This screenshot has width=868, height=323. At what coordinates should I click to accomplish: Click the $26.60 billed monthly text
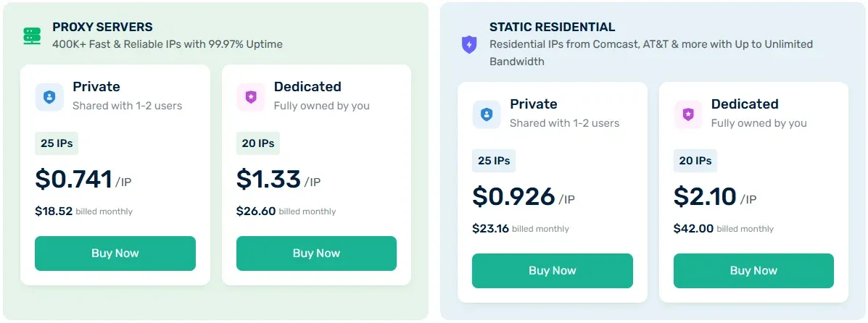coord(286,211)
